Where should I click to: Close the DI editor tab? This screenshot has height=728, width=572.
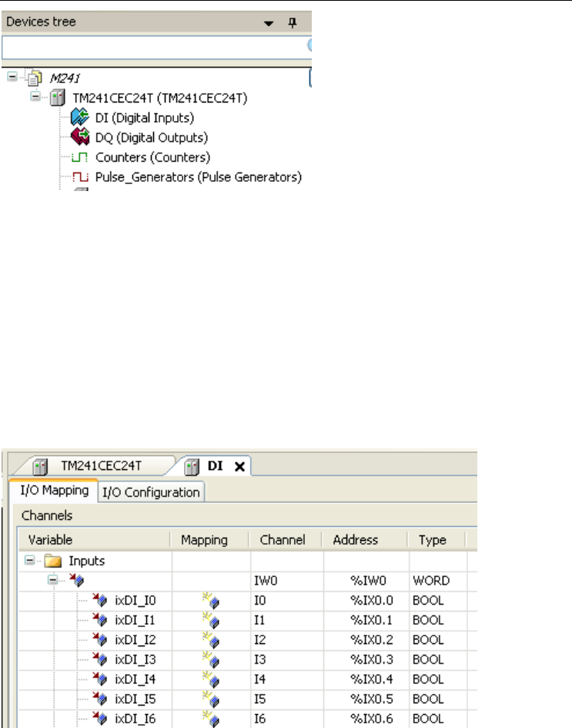tap(239, 467)
